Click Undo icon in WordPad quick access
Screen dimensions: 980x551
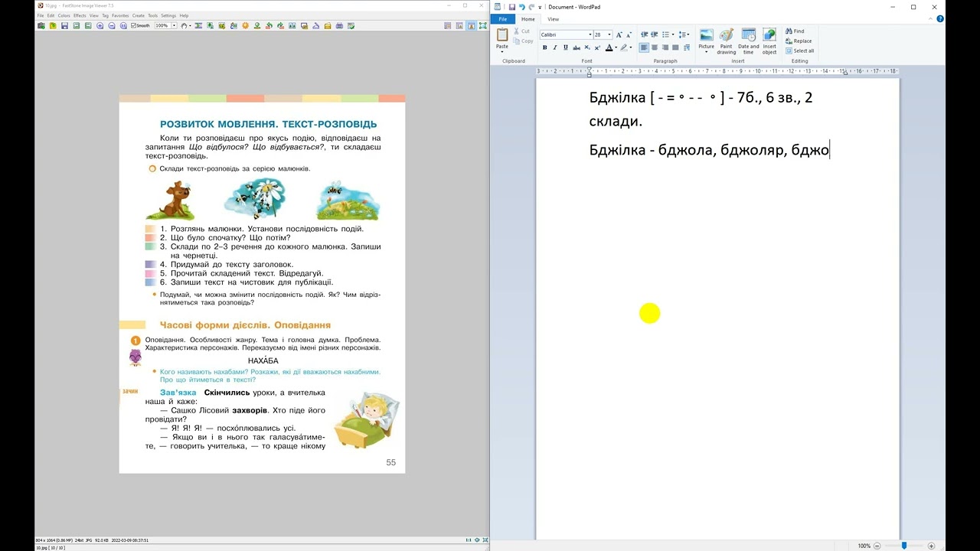pyautogui.click(x=522, y=7)
